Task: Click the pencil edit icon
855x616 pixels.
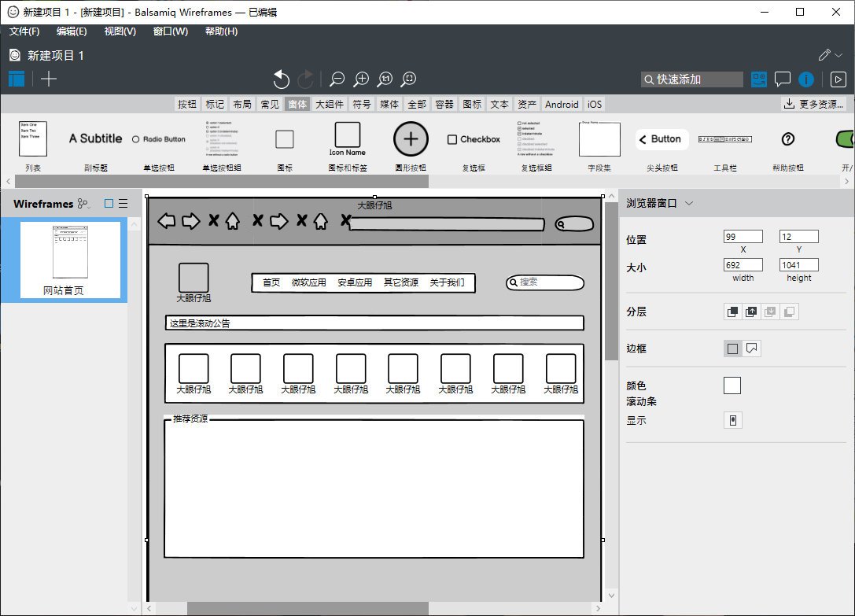Action: coord(824,55)
